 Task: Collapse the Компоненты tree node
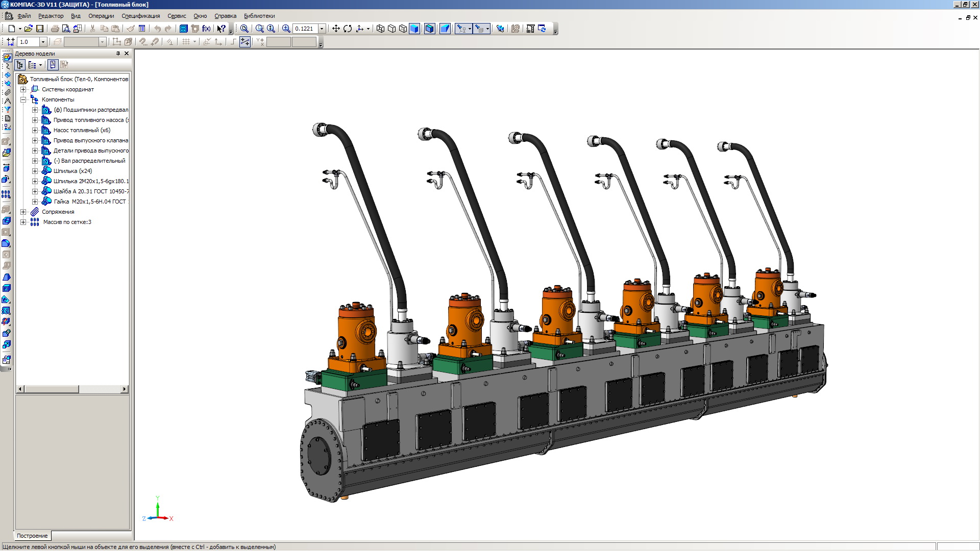point(23,99)
